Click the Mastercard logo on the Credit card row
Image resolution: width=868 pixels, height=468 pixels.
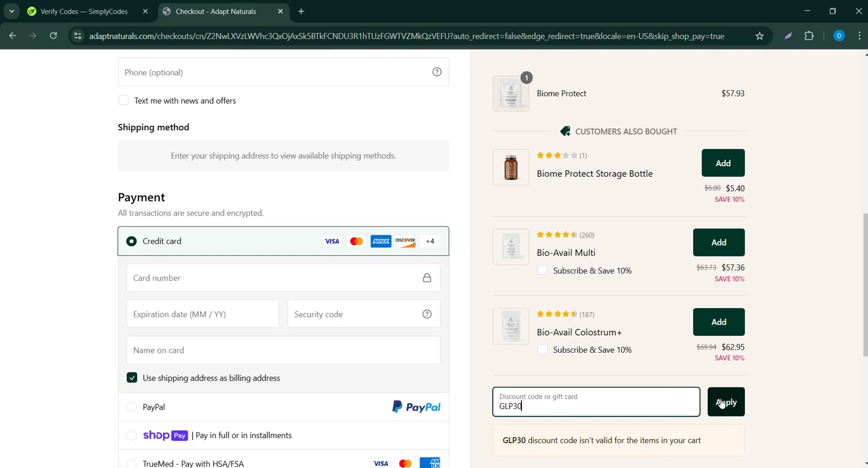pyautogui.click(x=356, y=242)
